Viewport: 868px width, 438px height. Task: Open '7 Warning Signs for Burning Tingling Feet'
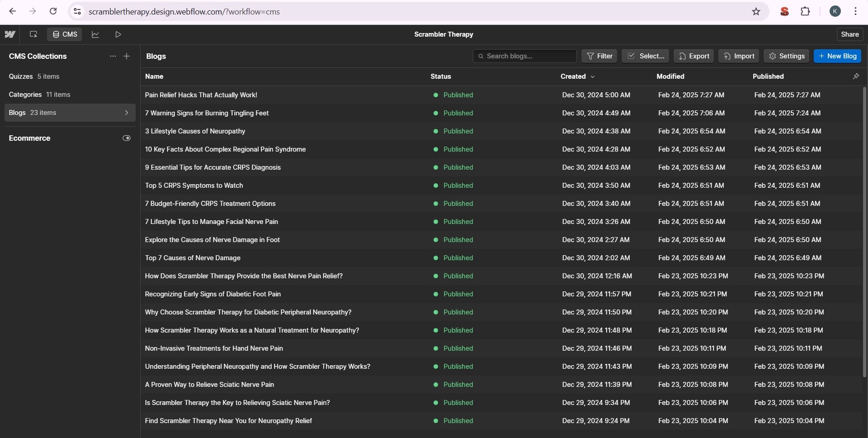pos(207,113)
